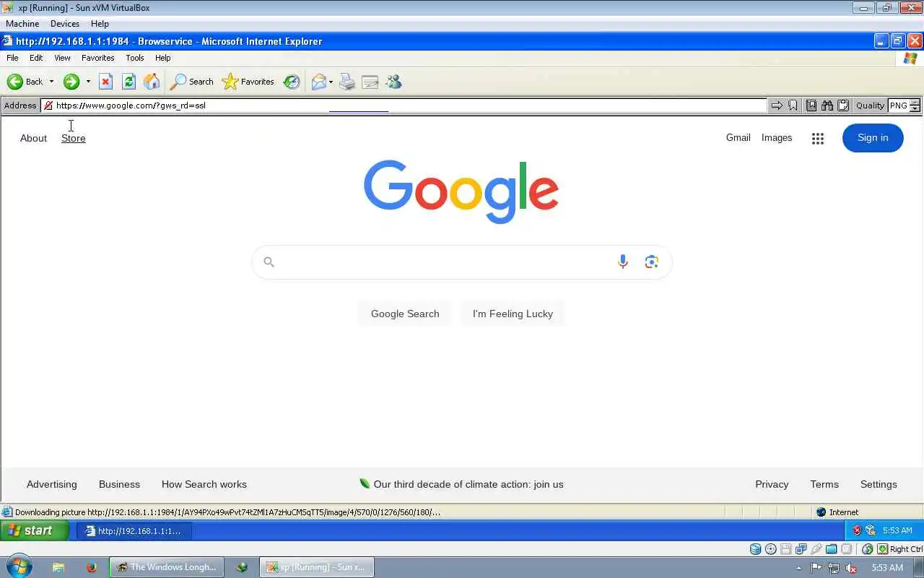
Task: Click VirtualBox optical disc status icon
Action: coord(770,549)
